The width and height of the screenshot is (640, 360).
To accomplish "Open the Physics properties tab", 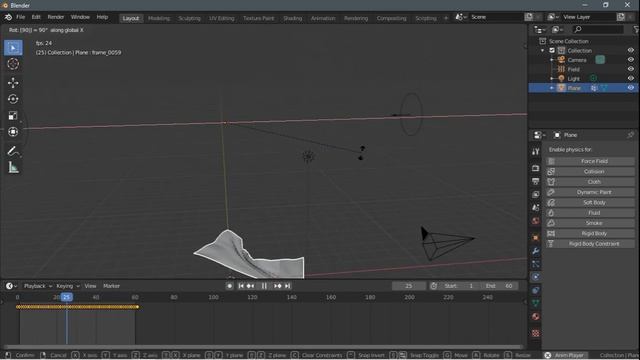I will 536,277.
